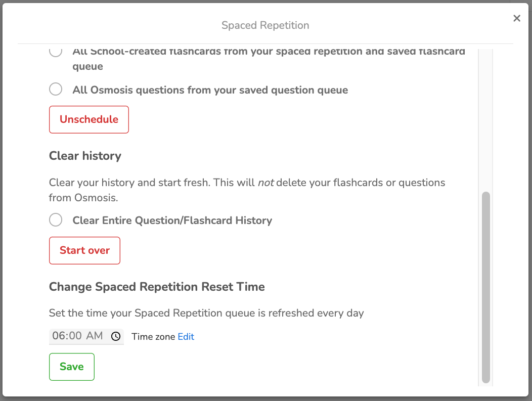Close the Spaced Repetition dialog
532x401 pixels.
pyautogui.click(x=516, y=19)
